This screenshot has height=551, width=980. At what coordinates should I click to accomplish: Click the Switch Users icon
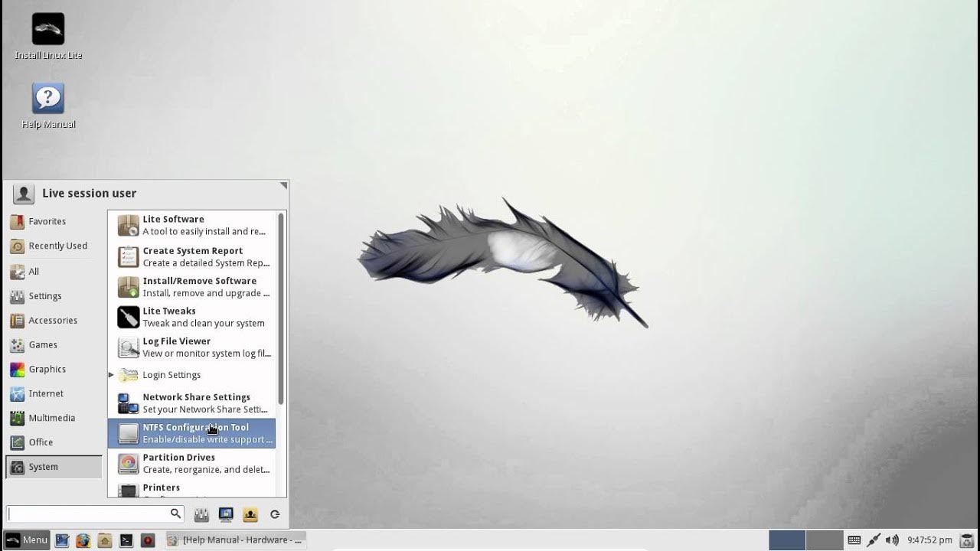tap(250, 514)
